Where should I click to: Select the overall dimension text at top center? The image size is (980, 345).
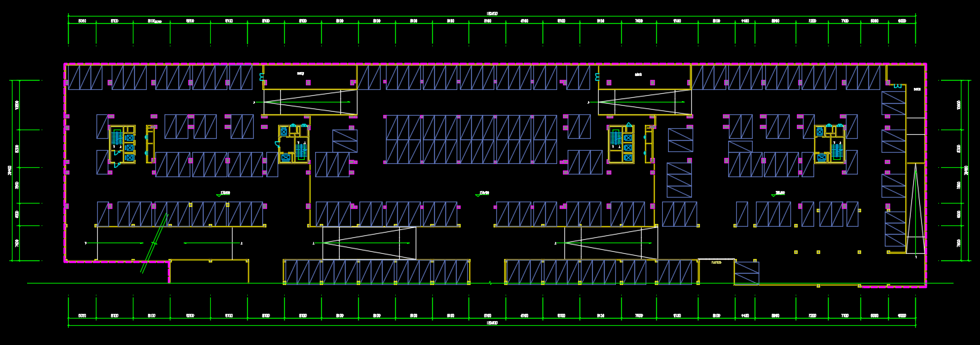492,13
